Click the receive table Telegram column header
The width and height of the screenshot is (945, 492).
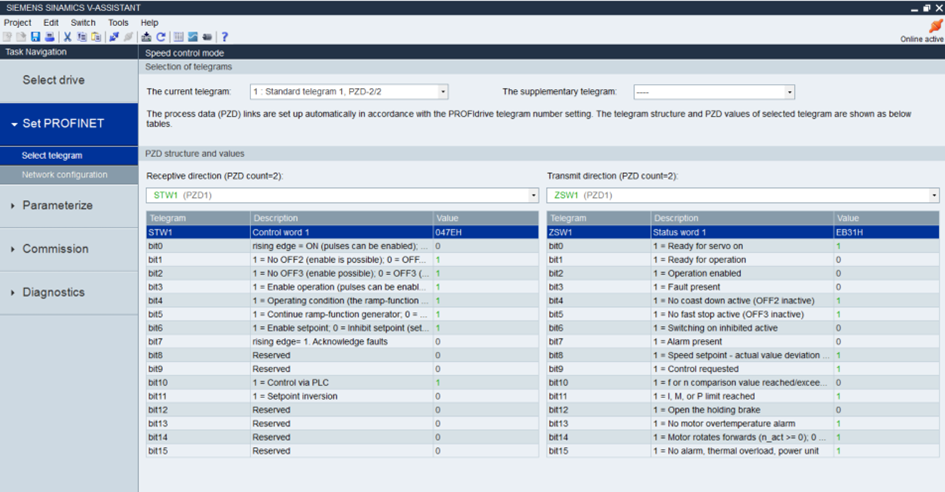point(198,218)
